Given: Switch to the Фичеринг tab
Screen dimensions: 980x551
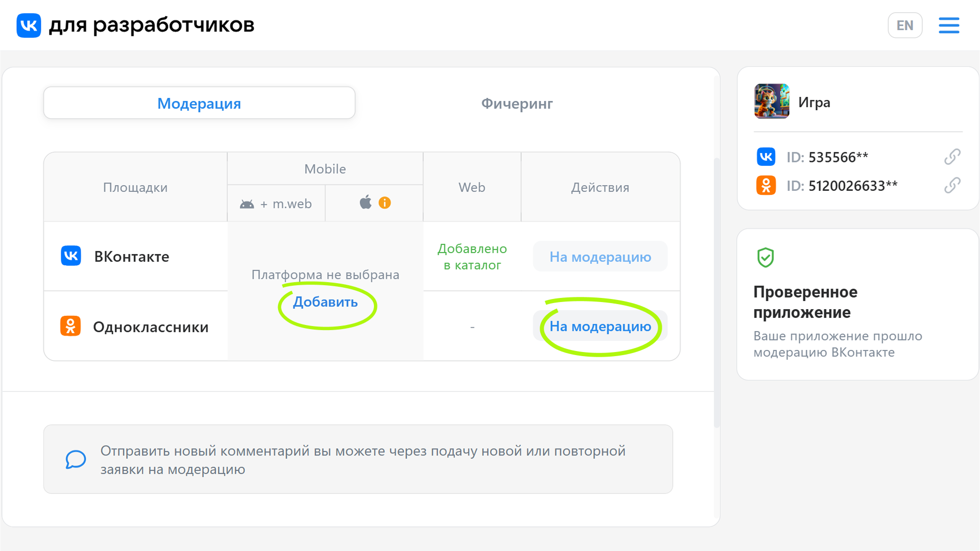Looking at the screenshot, I should 517,103.
